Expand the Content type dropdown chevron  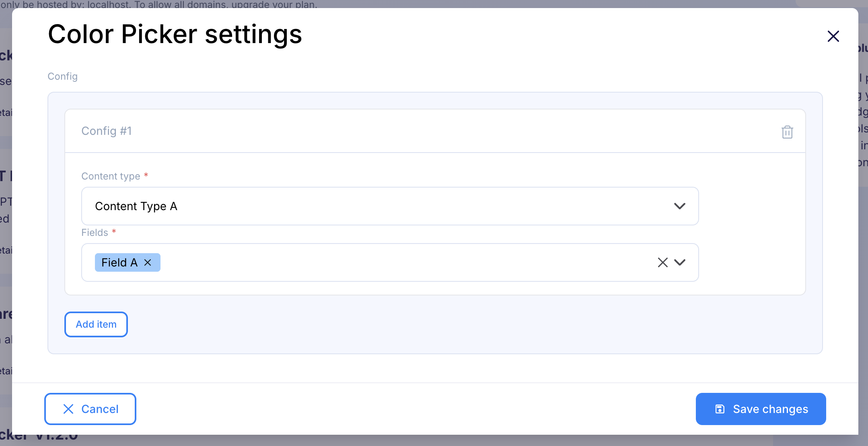tap(679, 206)
